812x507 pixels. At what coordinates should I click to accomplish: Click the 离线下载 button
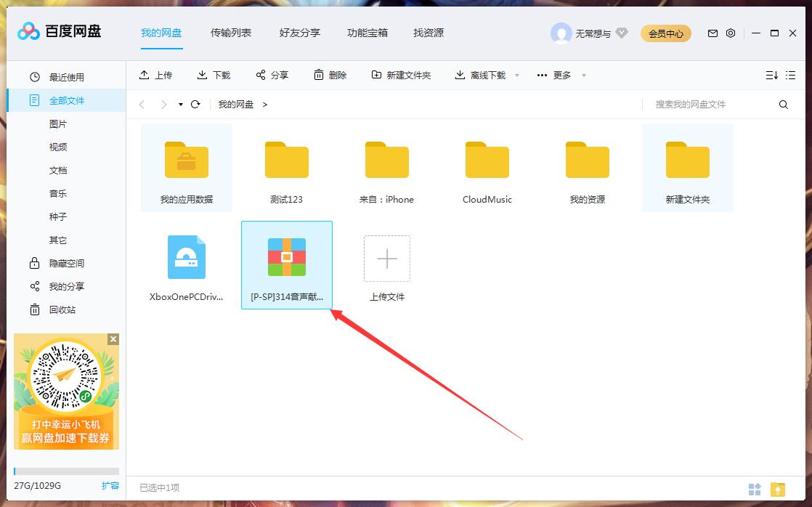pos(481,75)
